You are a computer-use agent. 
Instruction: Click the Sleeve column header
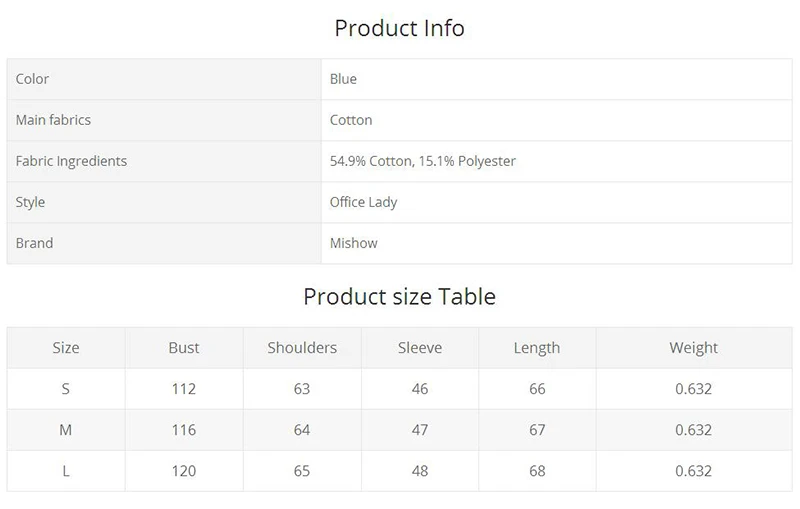420,348
